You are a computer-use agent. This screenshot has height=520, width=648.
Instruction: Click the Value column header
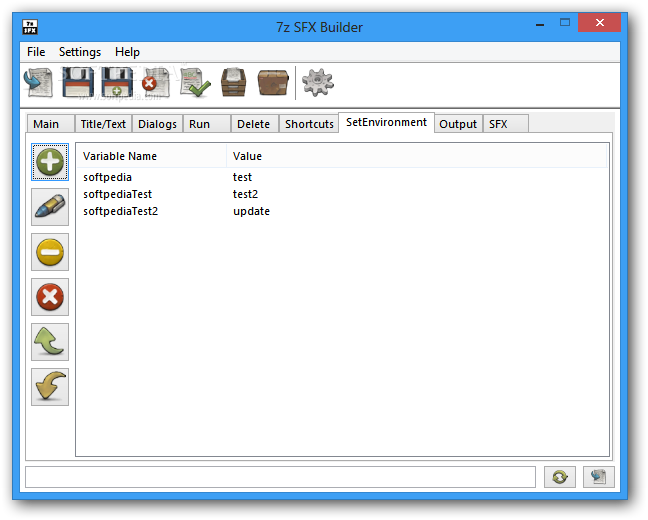[x=417, y=156]
